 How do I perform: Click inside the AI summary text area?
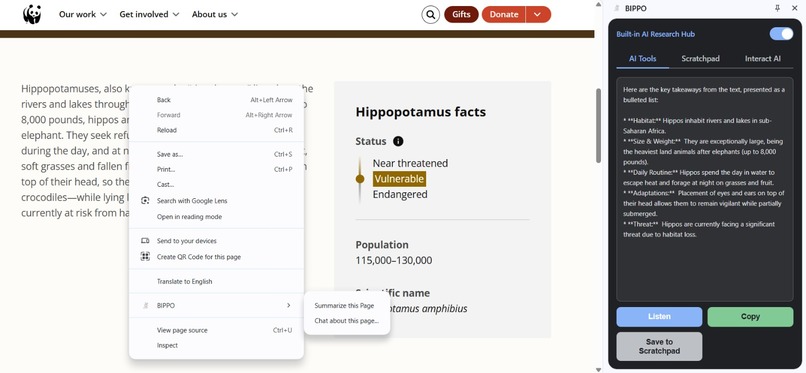pyautogui.click(x=705, y=189)
